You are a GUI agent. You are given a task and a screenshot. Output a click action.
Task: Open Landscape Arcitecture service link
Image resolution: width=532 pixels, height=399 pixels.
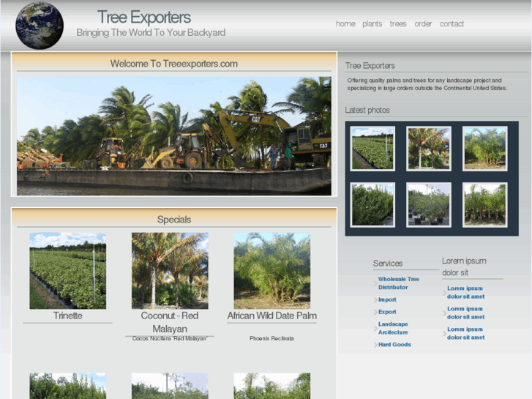pos(393,328)
